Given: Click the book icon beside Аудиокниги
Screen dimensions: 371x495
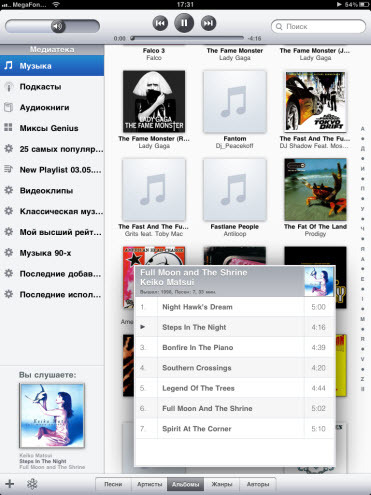Looking at the screenshot, I should coord(8,107).
